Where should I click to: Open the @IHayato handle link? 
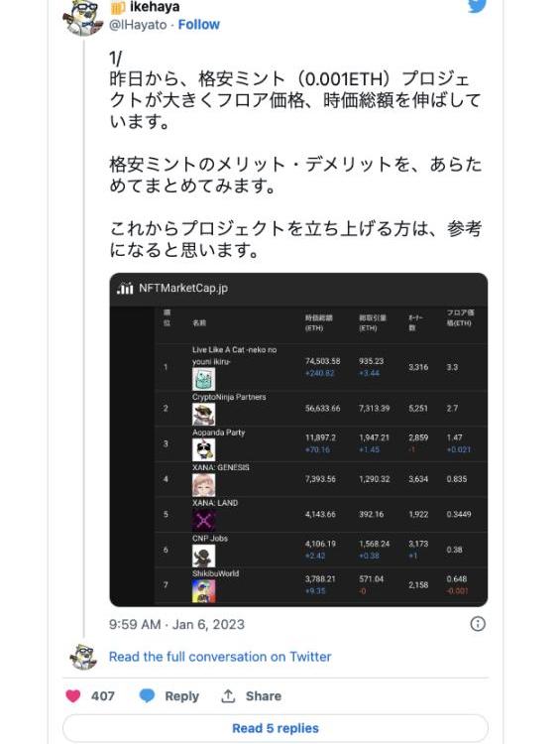tap(138, 25)
